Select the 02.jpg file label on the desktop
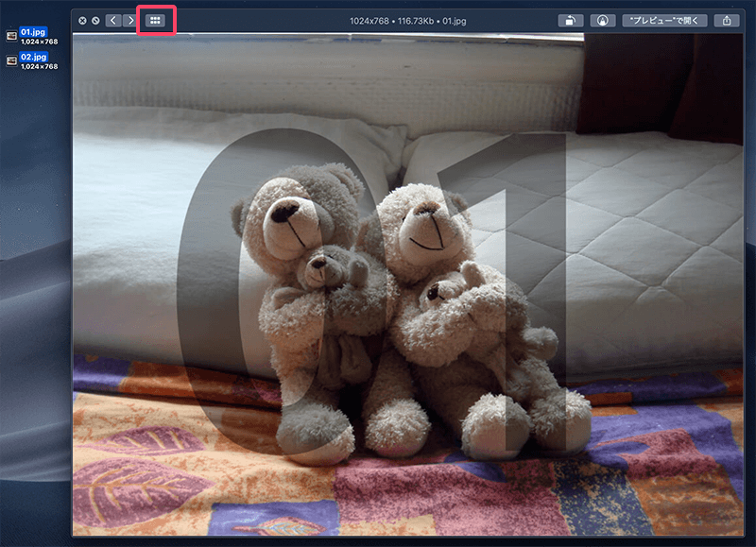Image resolution: width=756 pixels, height=547 pixels. point(33,57)
